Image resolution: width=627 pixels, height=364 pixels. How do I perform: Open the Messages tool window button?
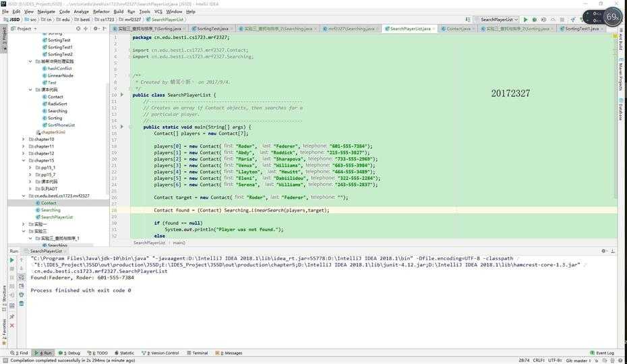click(229, 353)
